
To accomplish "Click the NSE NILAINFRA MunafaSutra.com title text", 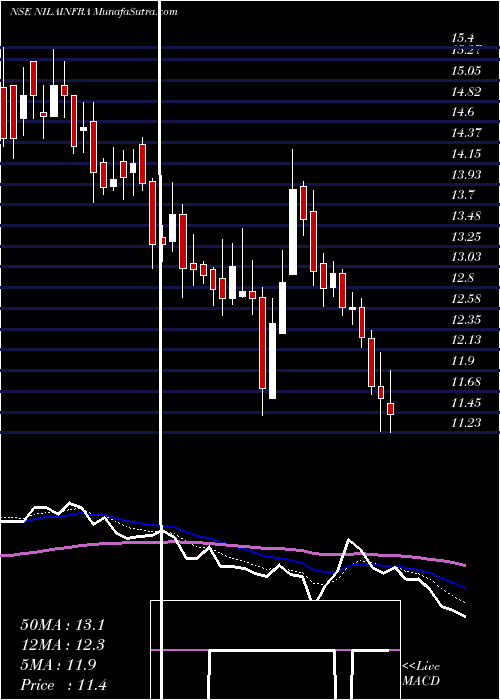I will [94, 12].
